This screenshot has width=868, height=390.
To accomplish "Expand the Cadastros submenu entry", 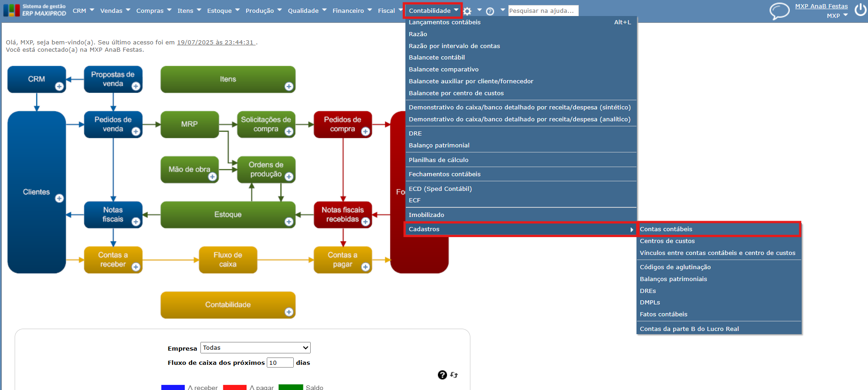I will click(x=521, y=229).
